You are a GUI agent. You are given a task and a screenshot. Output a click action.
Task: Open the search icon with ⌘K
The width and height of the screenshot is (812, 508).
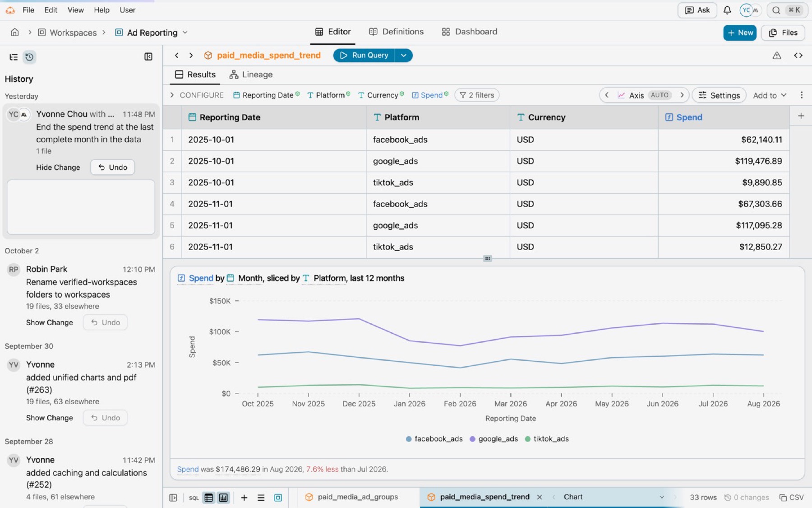pos(787,10)
